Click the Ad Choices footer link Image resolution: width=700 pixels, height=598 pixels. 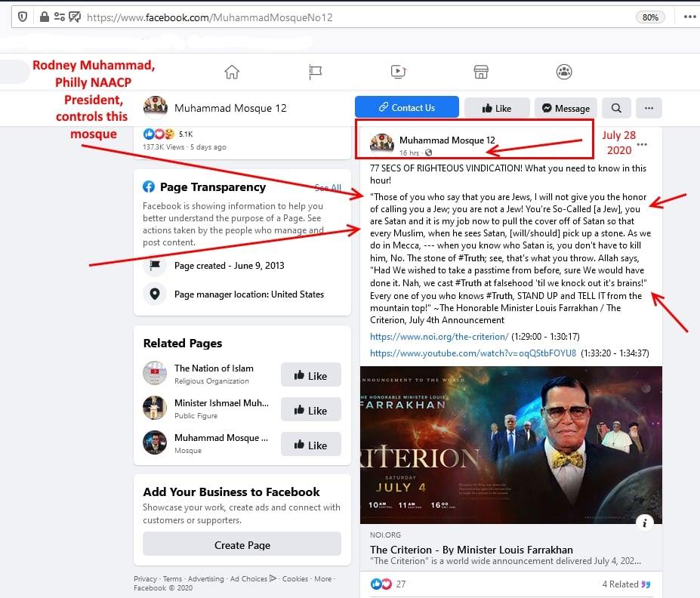click(x=253, y=579)
